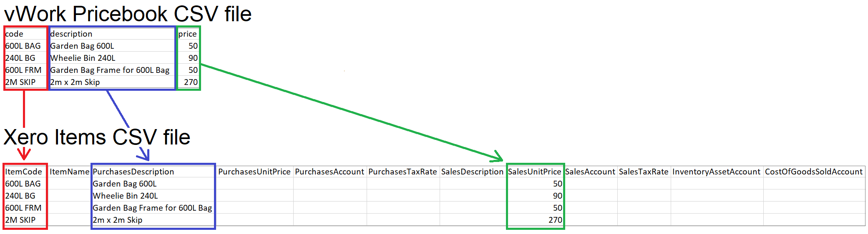Click "600L BAG" in the vWork Pricebook table
Image resolution: width=868 pixels, height=234 pixels.
[23, 46]
